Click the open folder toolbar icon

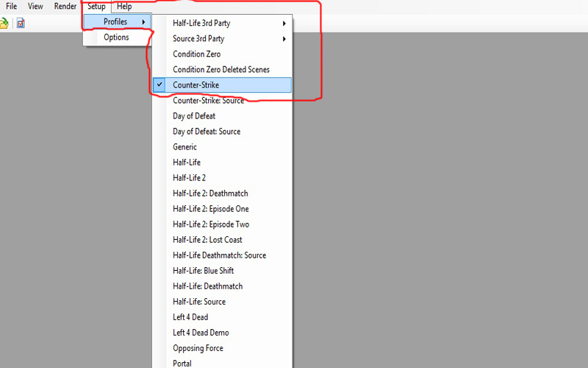tap(4, 24)
